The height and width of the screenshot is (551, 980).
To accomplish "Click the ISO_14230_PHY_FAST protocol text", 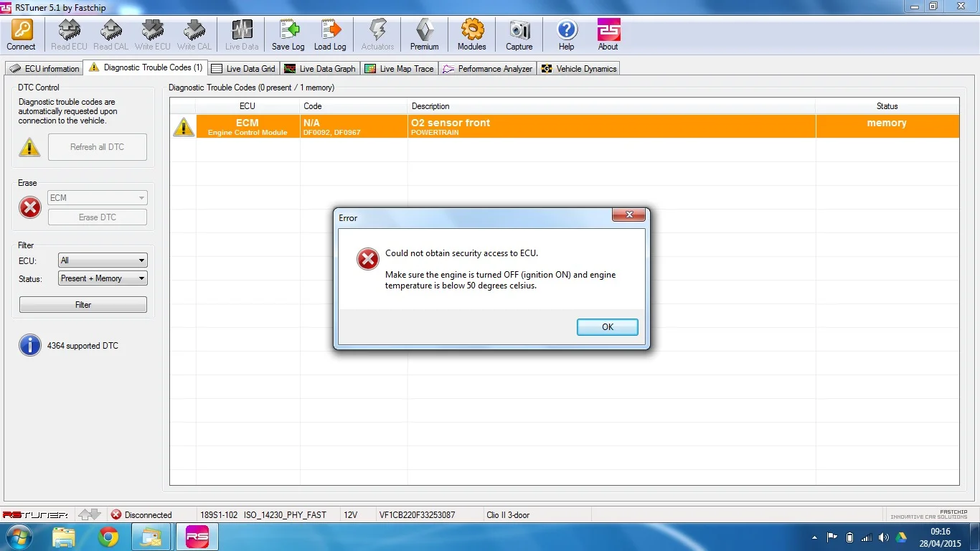I will pos(285,515).
